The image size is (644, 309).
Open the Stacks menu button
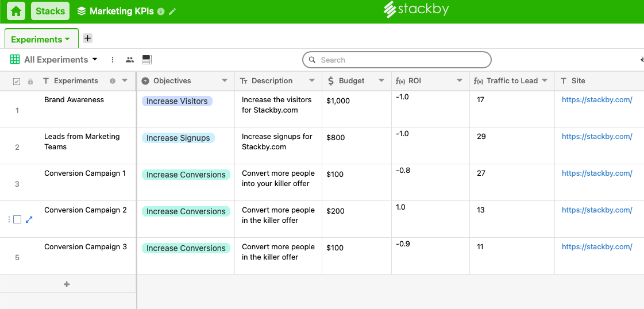point(51,11)
